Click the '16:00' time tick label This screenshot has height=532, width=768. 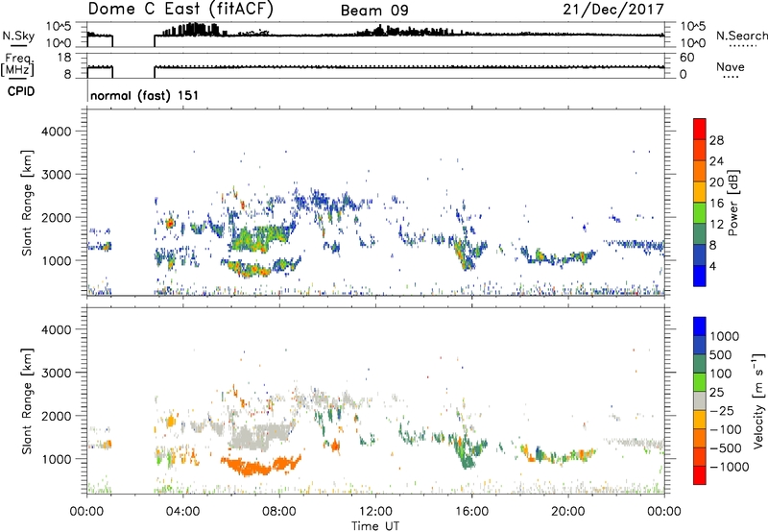[471, 512]
